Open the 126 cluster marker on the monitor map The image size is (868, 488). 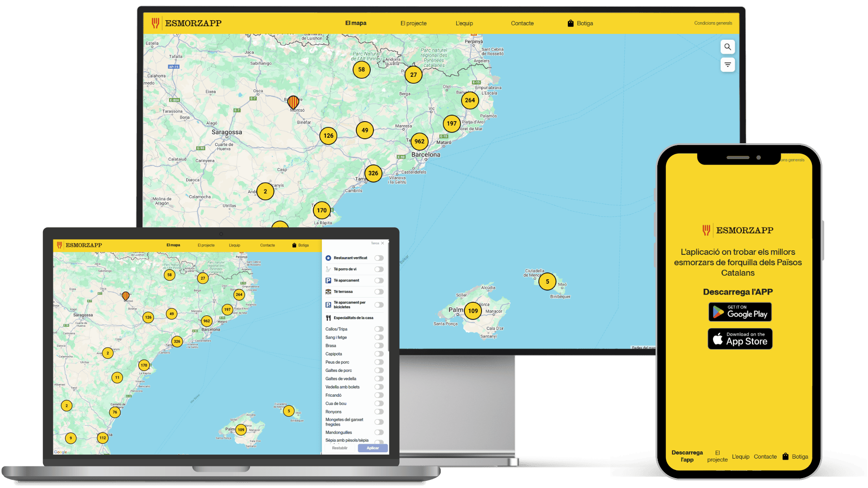point(328,136)
